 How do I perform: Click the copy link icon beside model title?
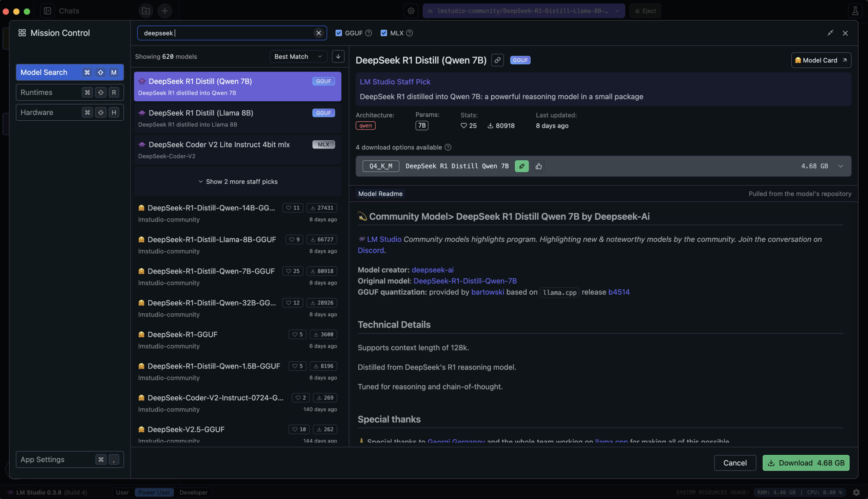[x=497, y=60]
